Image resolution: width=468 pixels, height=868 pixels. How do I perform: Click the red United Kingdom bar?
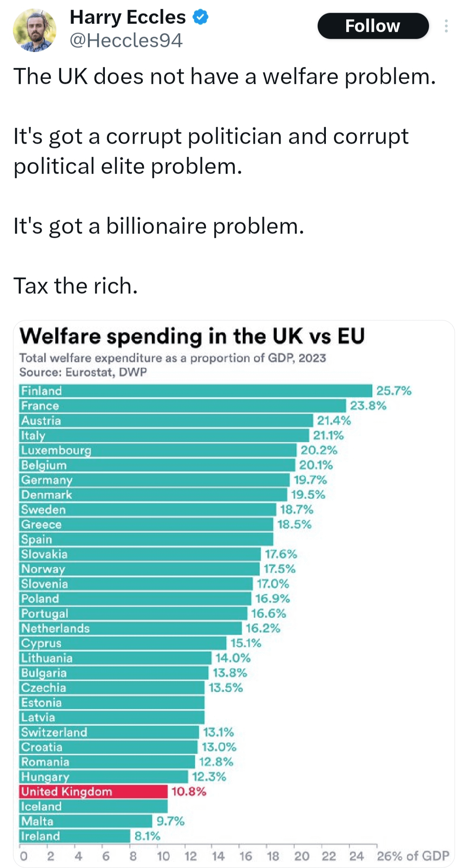click(x=94, y=792)
